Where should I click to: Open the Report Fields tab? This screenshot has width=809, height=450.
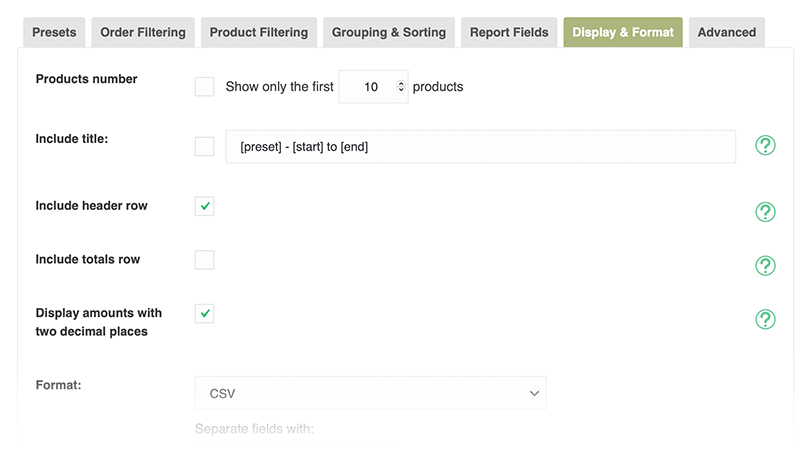tap(509, 32)
